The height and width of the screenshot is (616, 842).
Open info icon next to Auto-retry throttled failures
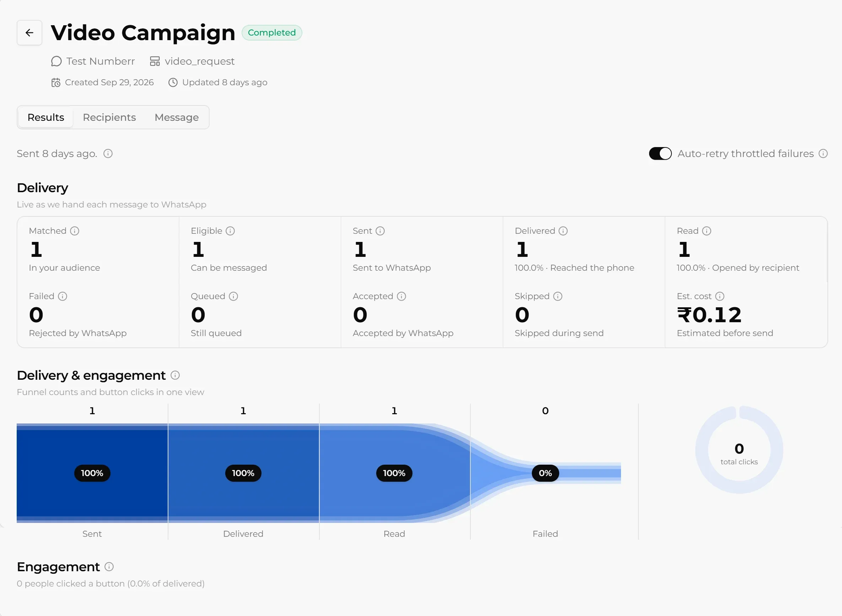(x=823, y=153)
